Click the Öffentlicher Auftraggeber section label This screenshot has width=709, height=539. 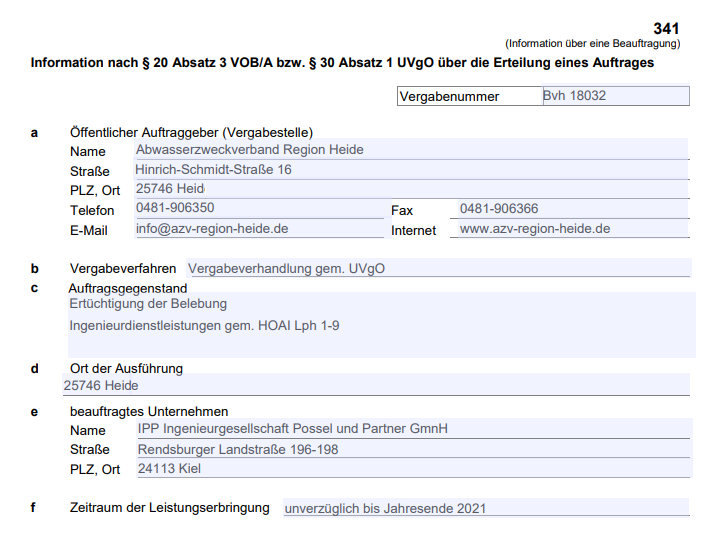(191, 132)
